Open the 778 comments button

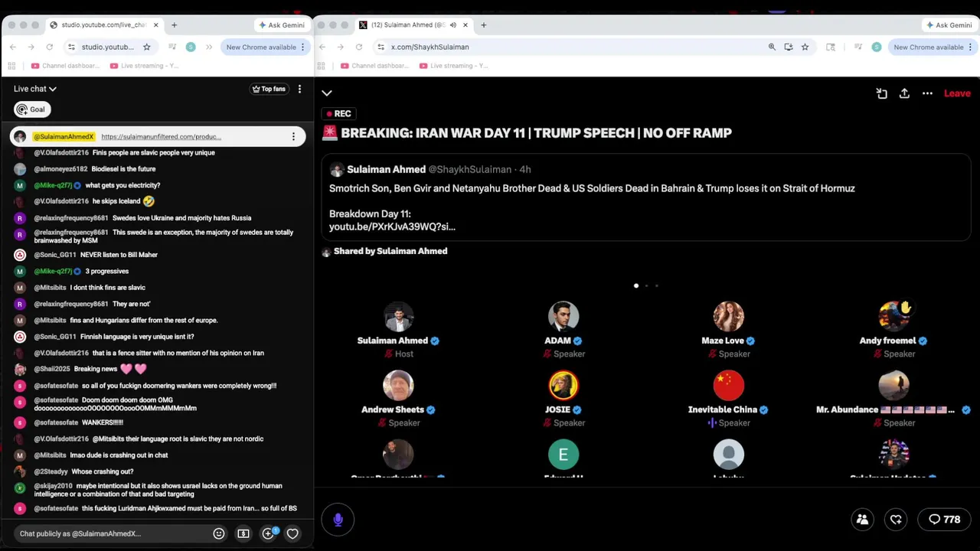945,519
